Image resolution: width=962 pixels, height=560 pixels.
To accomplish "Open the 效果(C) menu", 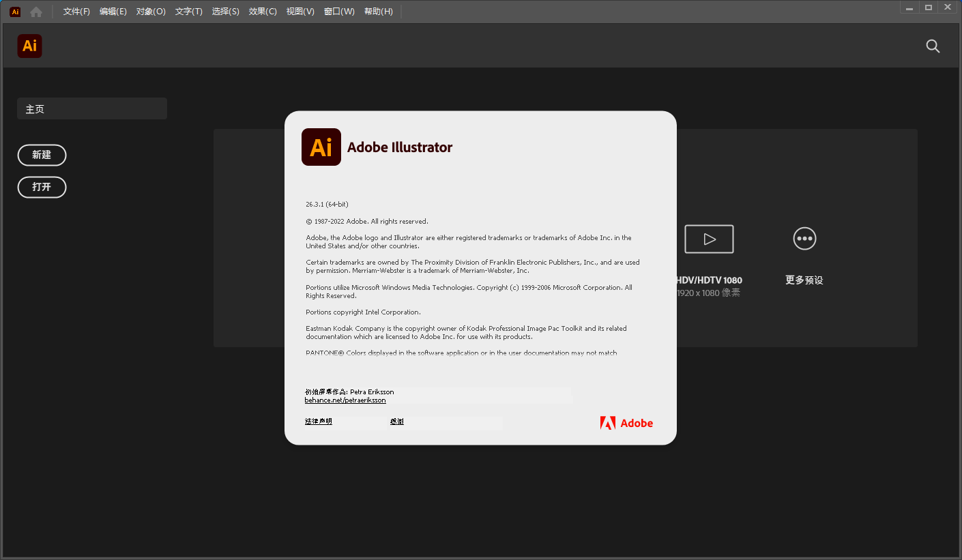I will point(263,11).
